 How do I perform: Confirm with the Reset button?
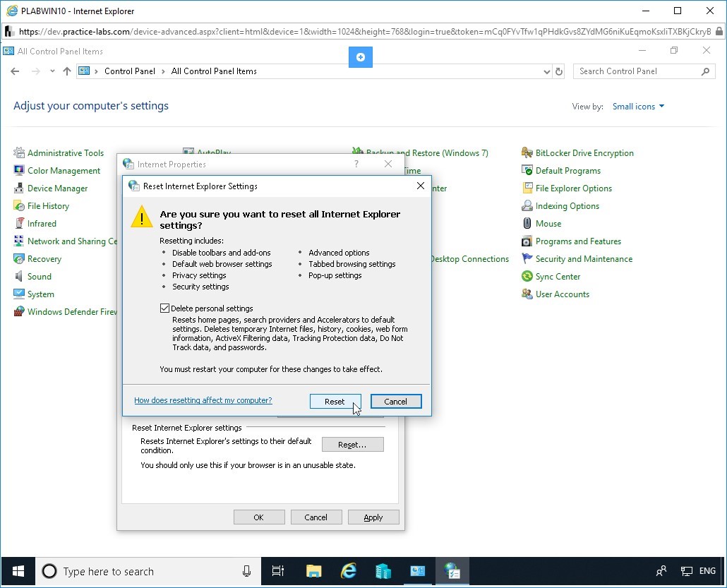335,401
